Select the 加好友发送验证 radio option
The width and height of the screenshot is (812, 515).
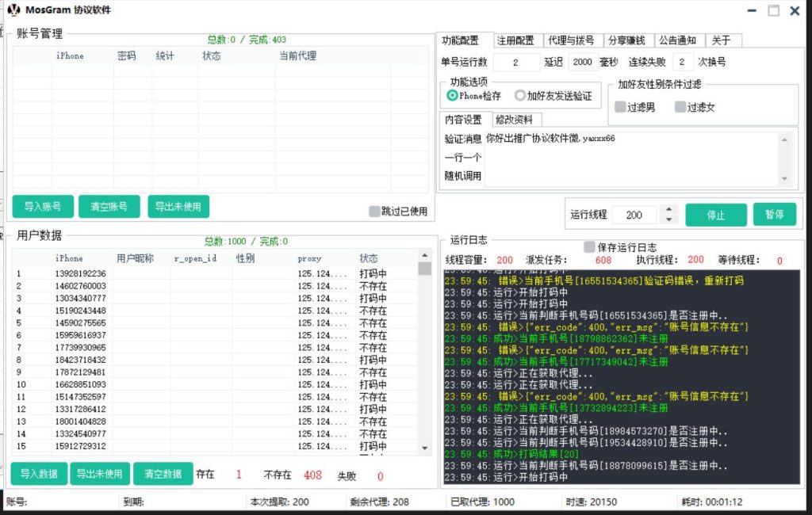(x=520, y=96)
